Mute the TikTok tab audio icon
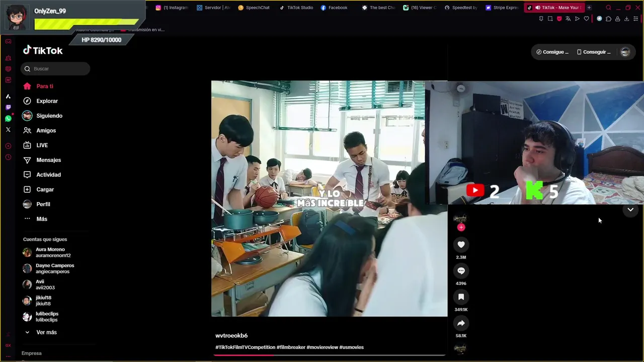The height and width of the screenshot is (362, 644). tap(538, 8)
